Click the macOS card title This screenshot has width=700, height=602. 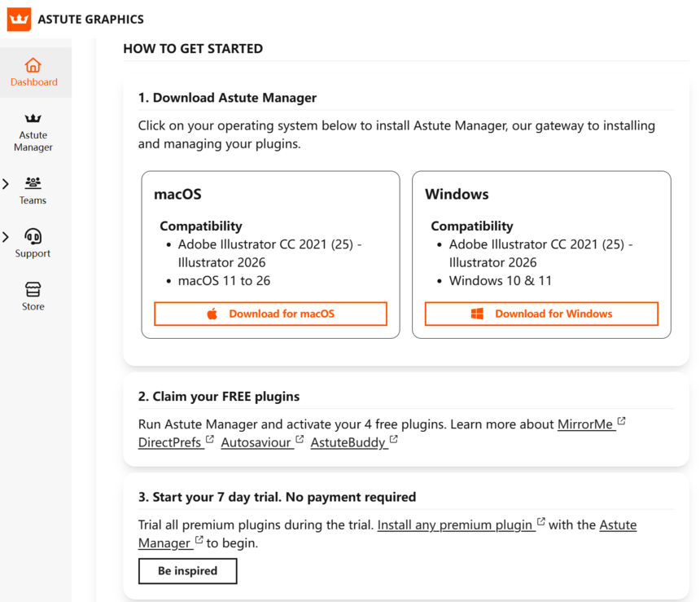click(x=177, y=194)
